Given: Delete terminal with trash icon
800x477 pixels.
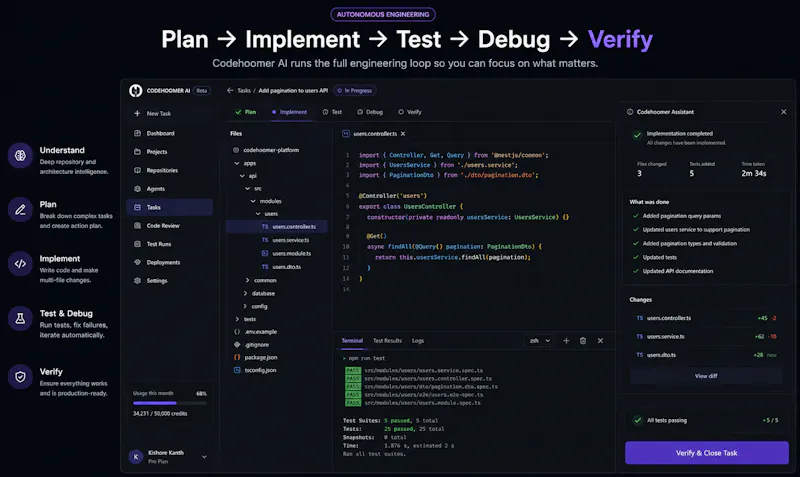Looking at the screenshot, I should pyautogui.click(x=583, y=340).
